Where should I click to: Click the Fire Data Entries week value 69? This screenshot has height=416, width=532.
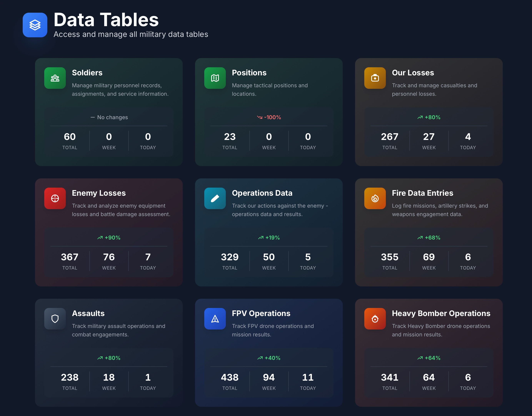[x=429, y=257]
